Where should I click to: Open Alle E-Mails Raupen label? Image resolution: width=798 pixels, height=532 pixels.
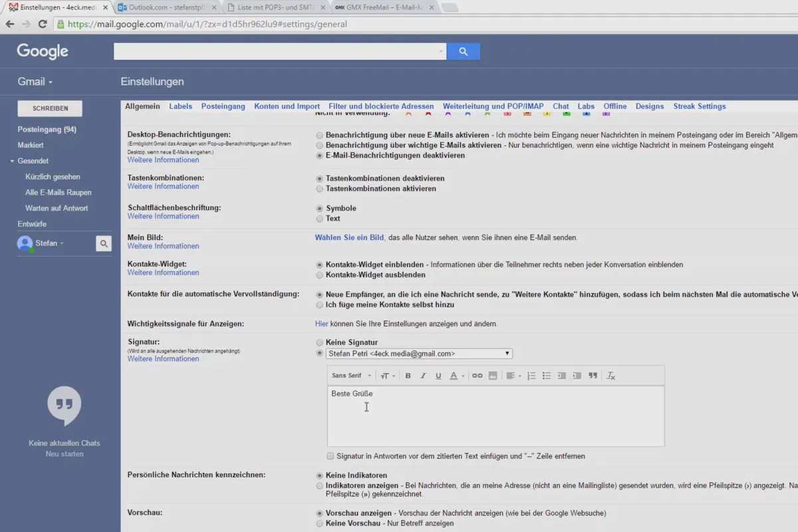pos(59,193)
